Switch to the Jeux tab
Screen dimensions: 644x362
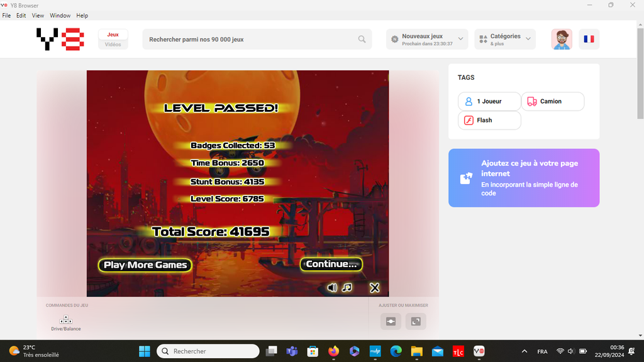[113, 35]
